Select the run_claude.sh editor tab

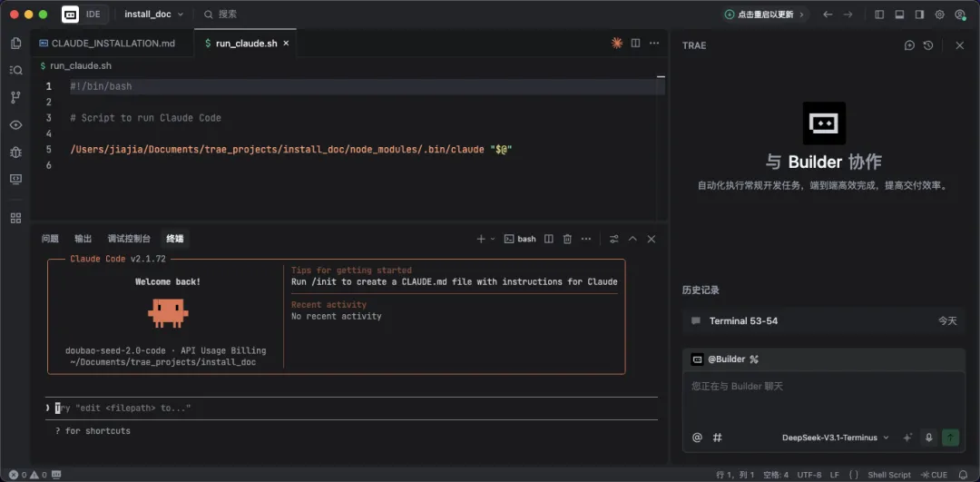[x=246, y=44]
